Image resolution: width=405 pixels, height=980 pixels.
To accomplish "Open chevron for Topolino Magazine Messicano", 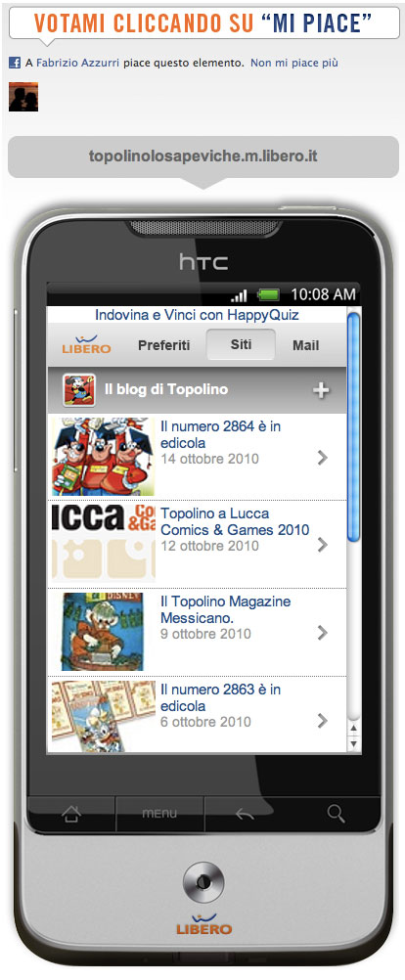I will tap(323, 633).
